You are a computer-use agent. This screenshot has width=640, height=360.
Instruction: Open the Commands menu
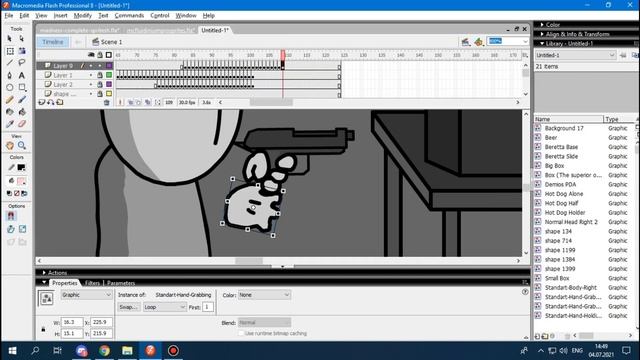coord(129,16)
